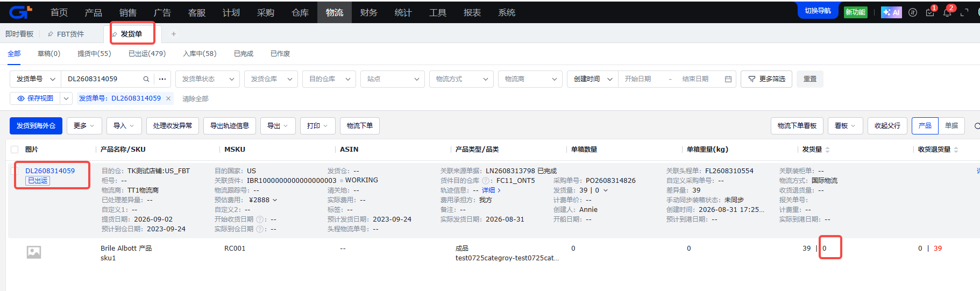Open the notification bell
The height and width of the screenshot is (291, 980).
(x=947, y=12)
